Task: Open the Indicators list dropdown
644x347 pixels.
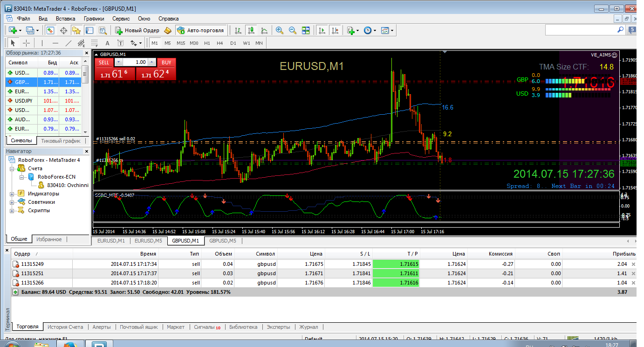Action: 353,30
